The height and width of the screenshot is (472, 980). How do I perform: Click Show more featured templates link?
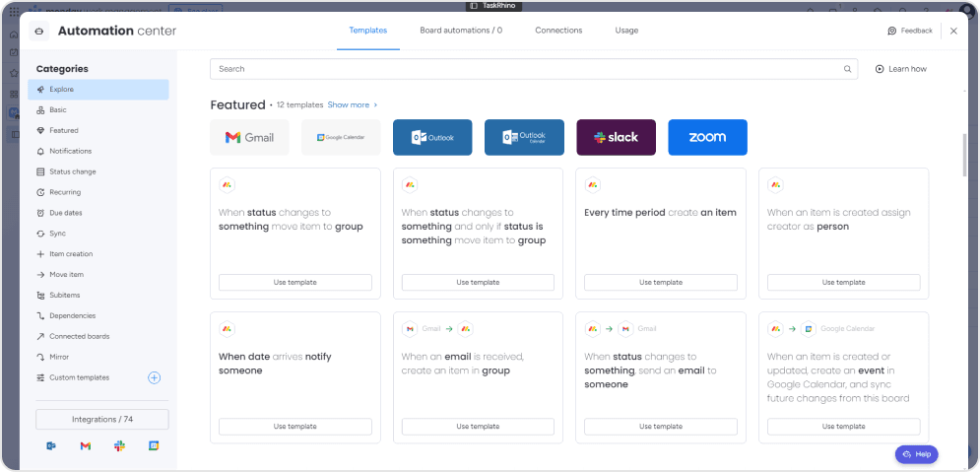353,105
